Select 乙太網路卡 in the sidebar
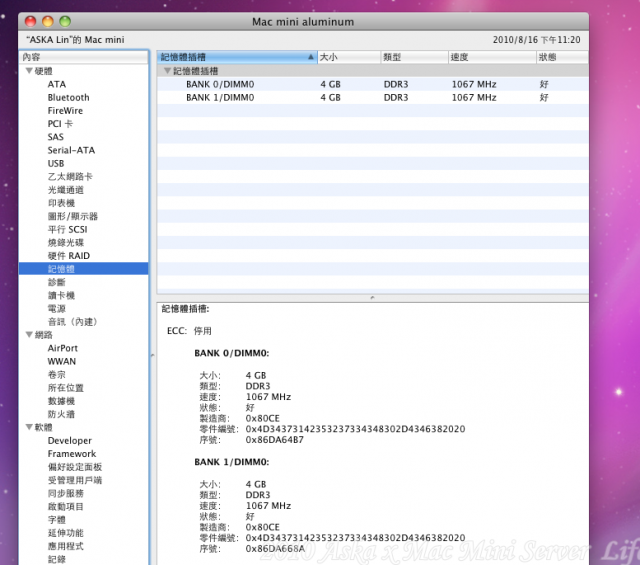The width and height of the screenshot is (640, 565). coord(70,176)
